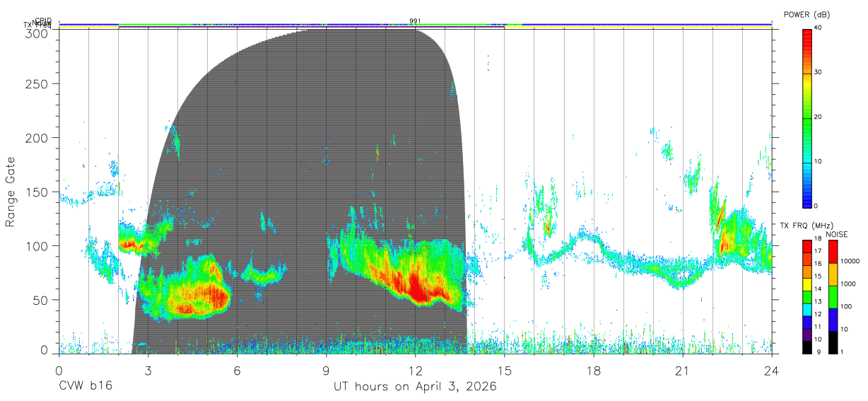Select the 12 tick on UT hours axis
This screenshot has height=401, width=868.
tap(415, 370)
